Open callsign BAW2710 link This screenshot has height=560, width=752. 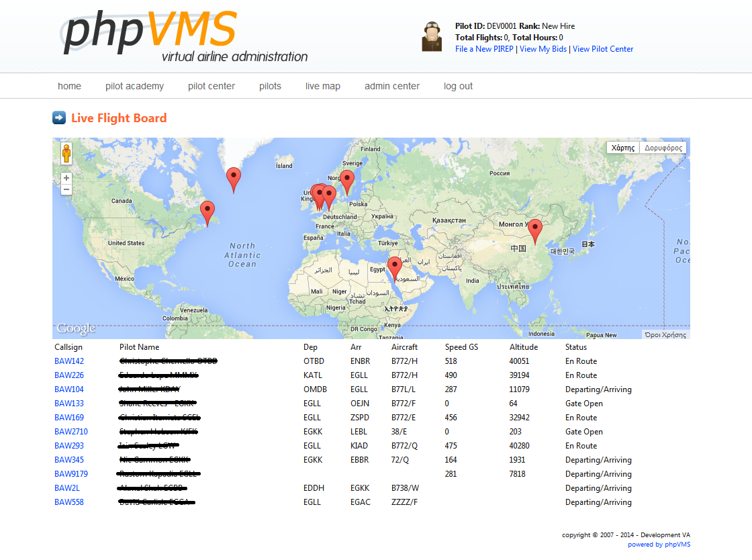pos(71,432)
